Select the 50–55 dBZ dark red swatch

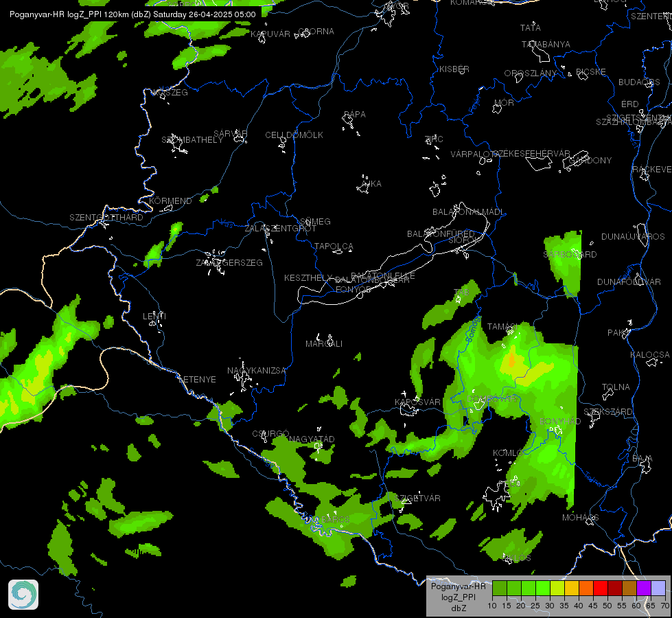[615, 588]
